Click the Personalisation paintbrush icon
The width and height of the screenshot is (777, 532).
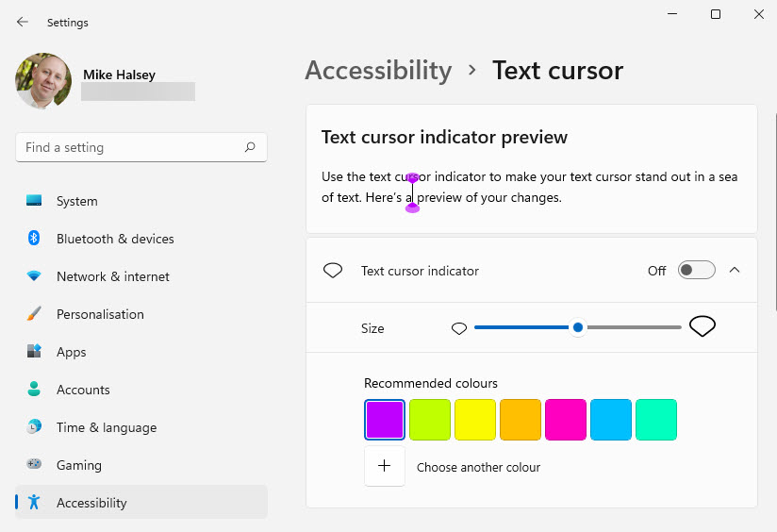pos(34,314)
